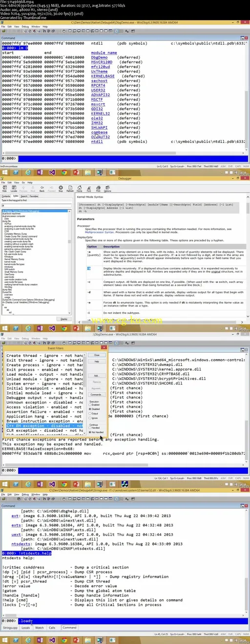The height and width of the screenshot is (644, 250).
Task: Click Help button in Event Filters dialog
Action: 97,362
